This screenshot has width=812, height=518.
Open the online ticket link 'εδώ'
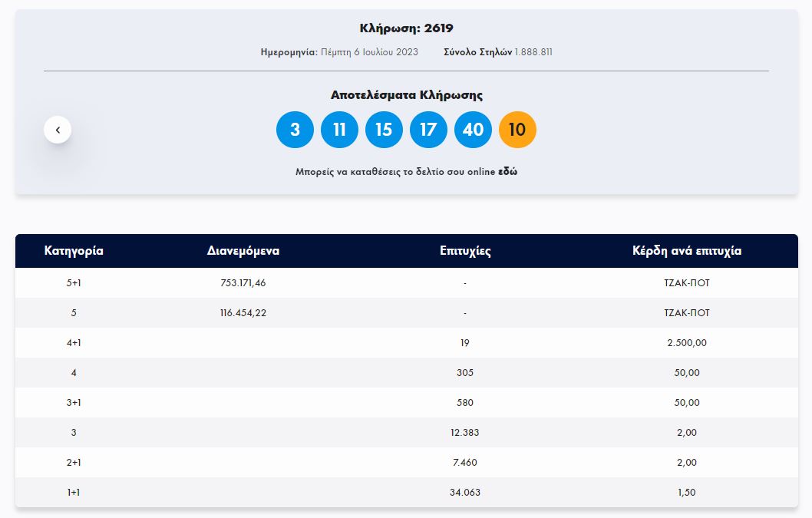point(507,172)
